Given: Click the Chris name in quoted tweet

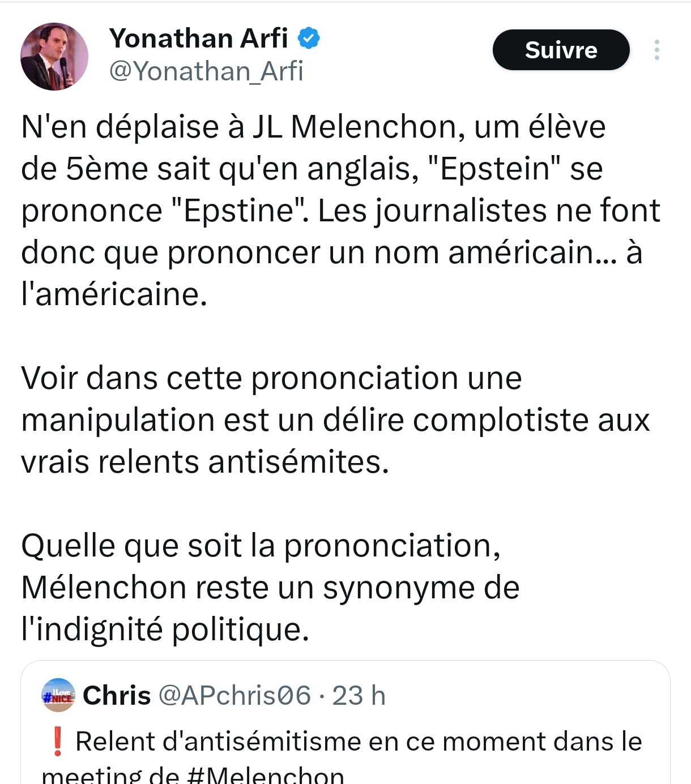Looking at the screenshot, I should point(117,696).
